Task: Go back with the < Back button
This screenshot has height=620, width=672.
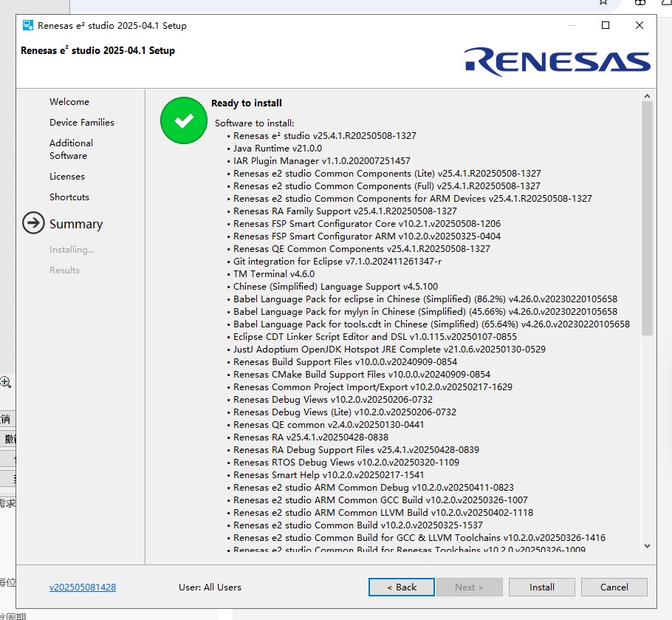Action: tap(402, 587)
